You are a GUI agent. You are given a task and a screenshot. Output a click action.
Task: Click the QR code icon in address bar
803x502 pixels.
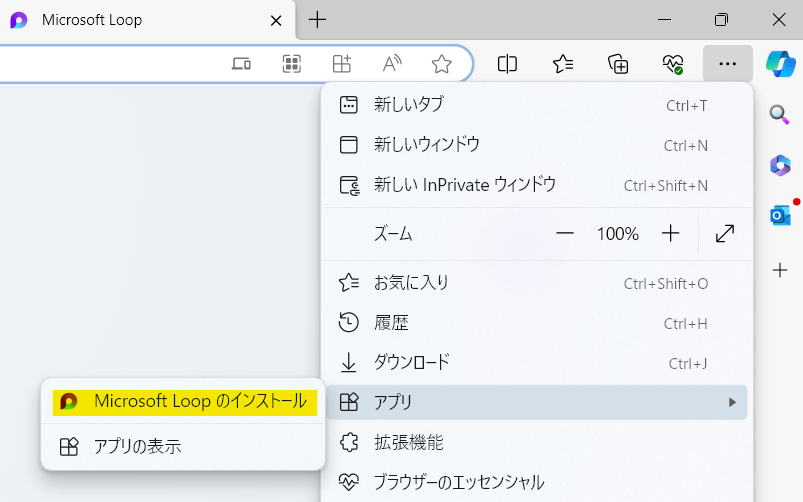tap(291, 64)
